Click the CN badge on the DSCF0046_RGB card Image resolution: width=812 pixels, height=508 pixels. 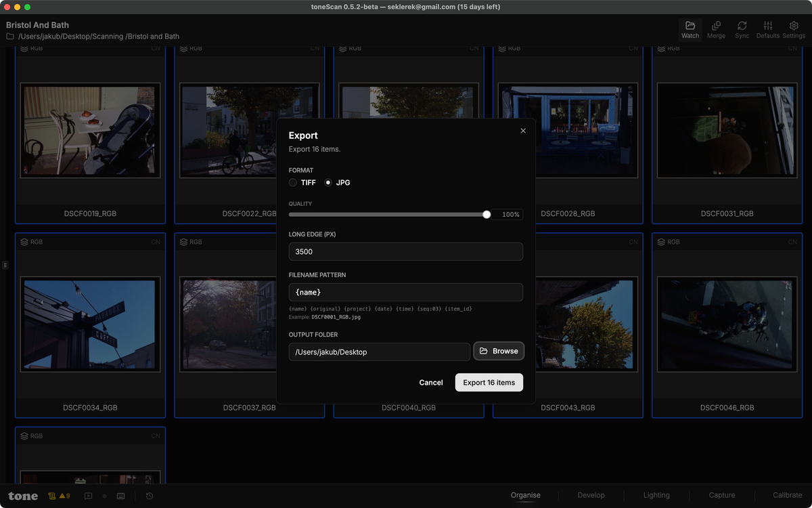pyautogui.click(x=792, y=242)
